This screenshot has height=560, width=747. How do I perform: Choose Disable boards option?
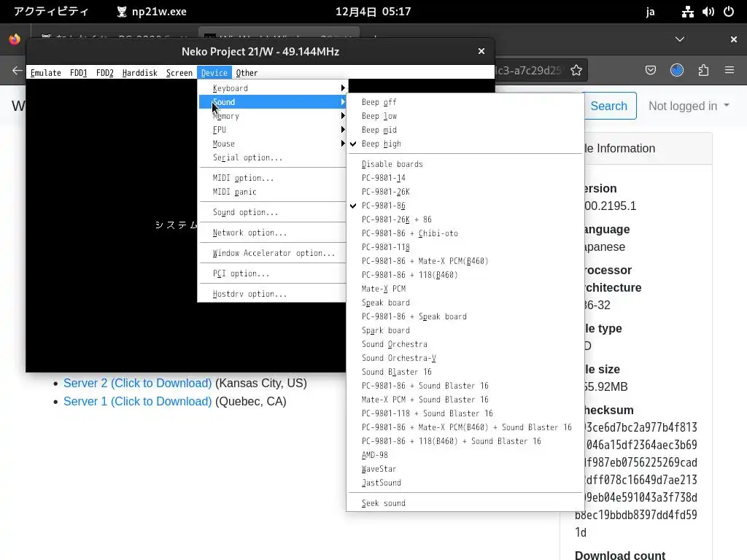point(465,164)
